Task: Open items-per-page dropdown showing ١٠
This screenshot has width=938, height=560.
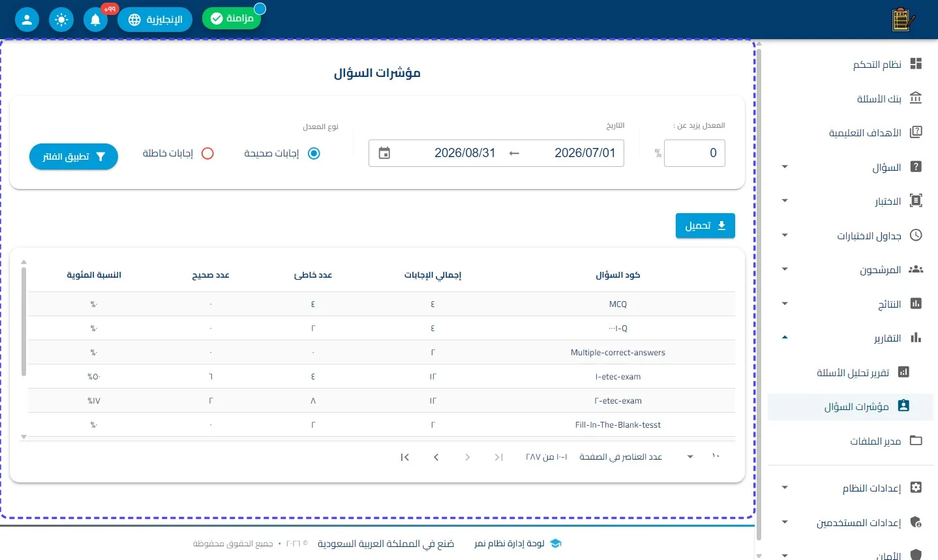Action: pyautogui.click(x=703, y=456)
